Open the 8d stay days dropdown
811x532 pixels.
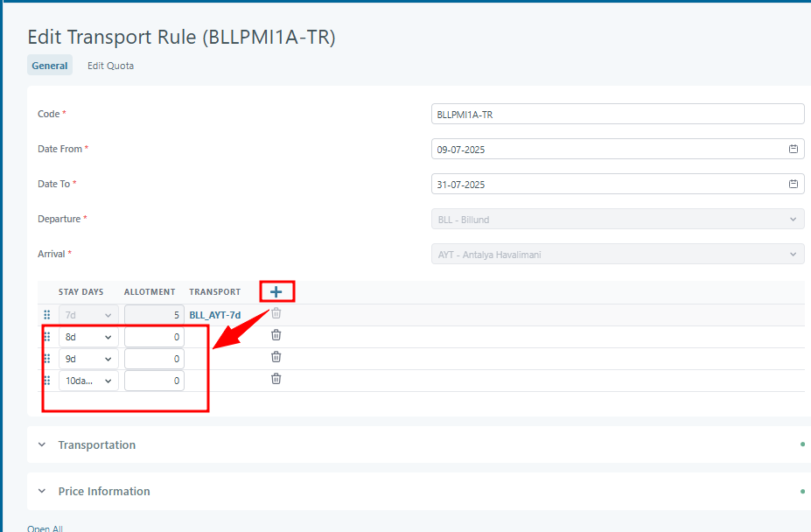[x=88, y=337]
